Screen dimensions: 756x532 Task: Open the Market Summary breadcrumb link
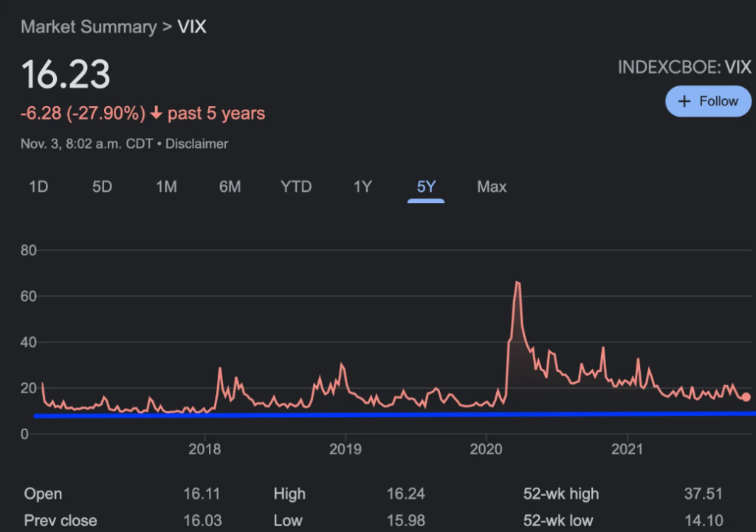(x=89, y=27)
